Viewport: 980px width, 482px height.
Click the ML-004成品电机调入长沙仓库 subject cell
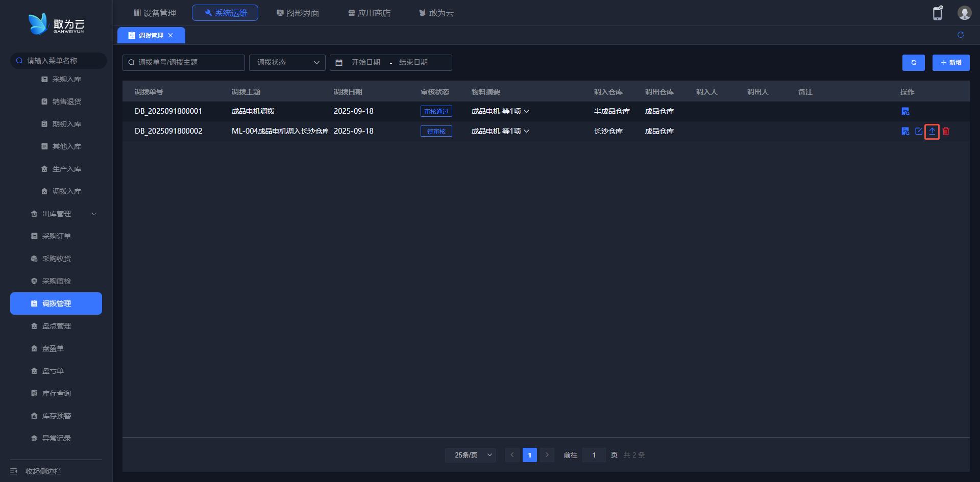click(280, 131)
